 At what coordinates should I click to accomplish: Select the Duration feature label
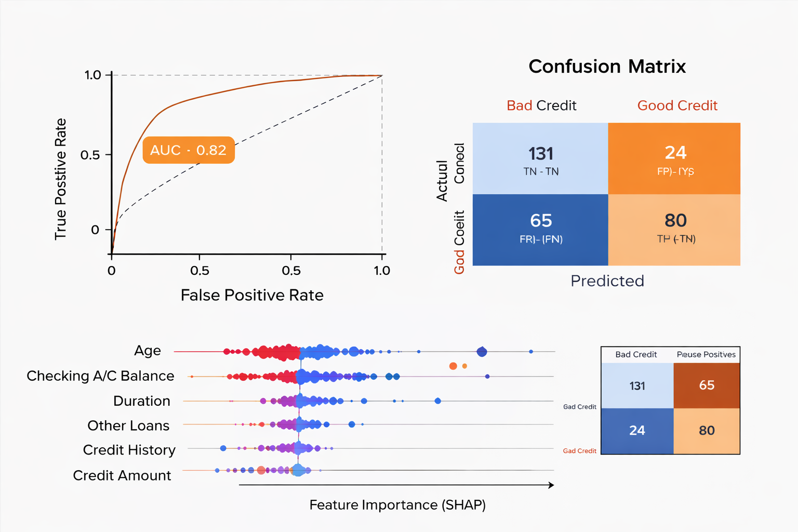coord(142,401)
